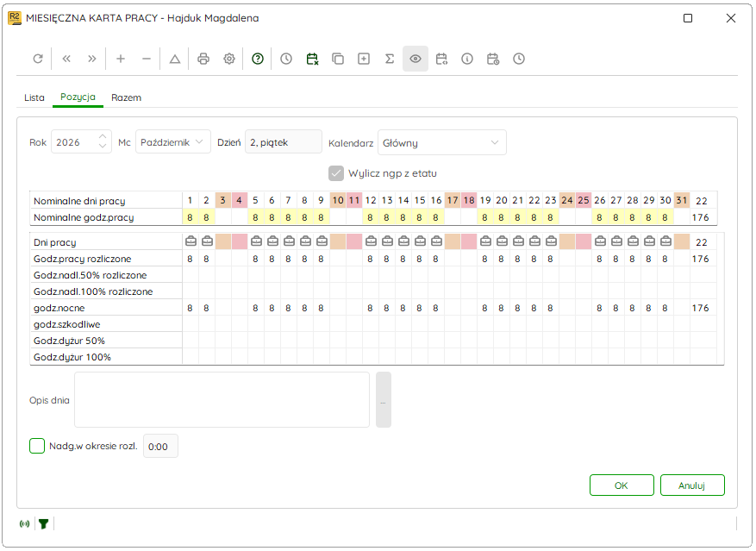This screenshot has width=756, height=551.
Task: Toggle the Wylicz ngp z etatu checkbox
Action: point(336,173)
